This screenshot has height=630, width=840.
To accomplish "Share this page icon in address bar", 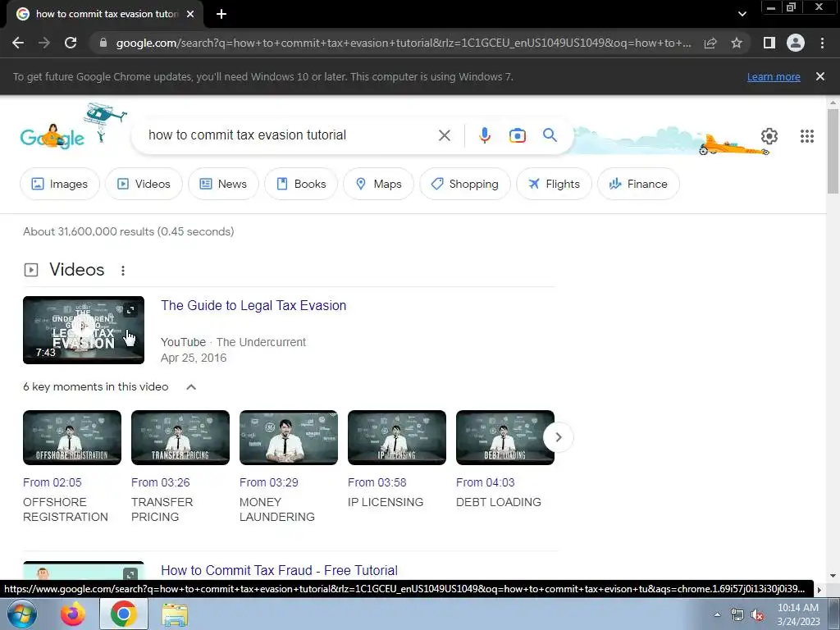I will pyautogui.click(x=710, y=43).
